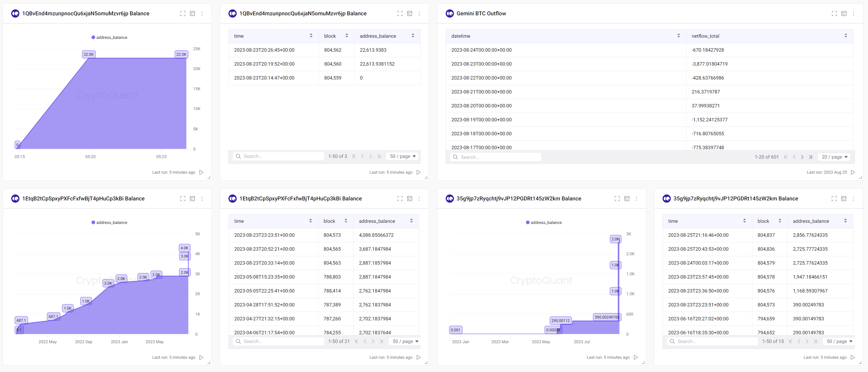
Task: Re-run query on 35g9jp7z Balance table panel
Action: coord(853,358)
